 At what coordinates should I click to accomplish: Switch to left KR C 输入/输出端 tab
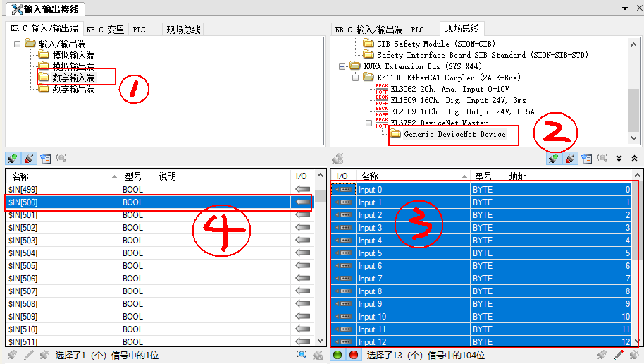(x=44, y=28)
